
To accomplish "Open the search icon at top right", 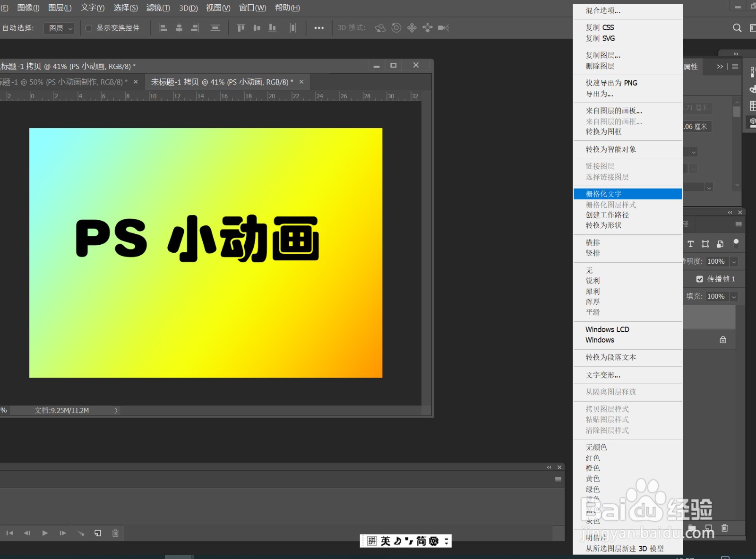I will point(737,28).
